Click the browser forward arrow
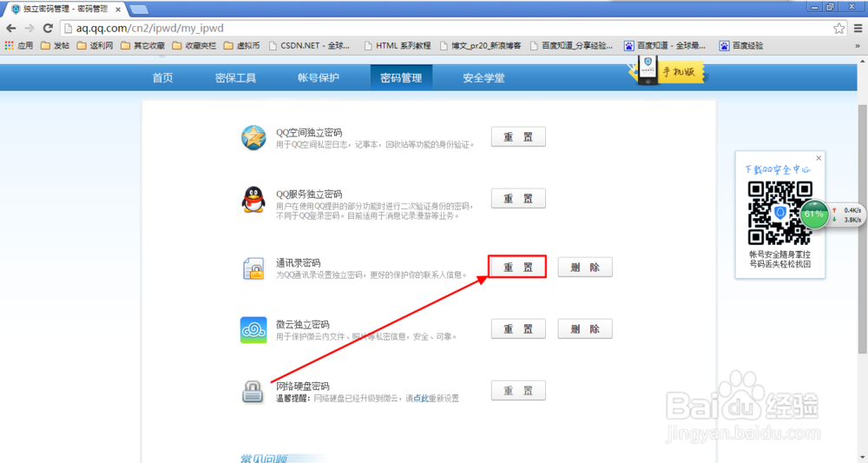 [x=30, y=29]
